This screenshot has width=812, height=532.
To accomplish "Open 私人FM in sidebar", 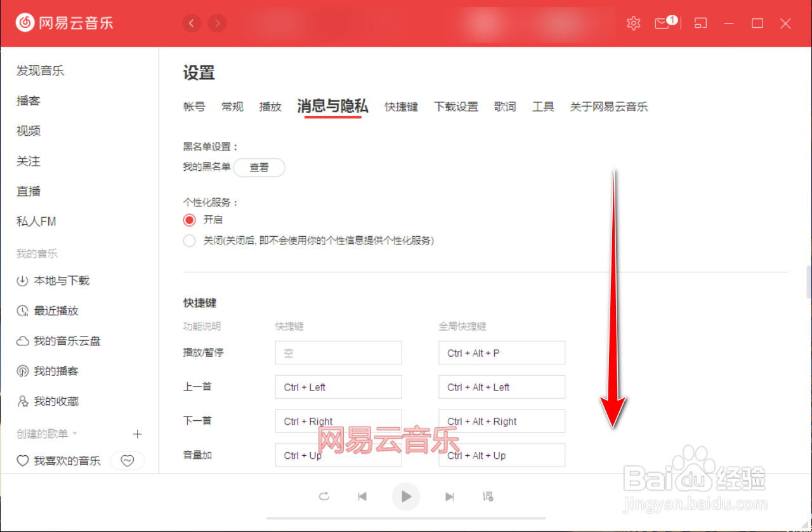I will (37, 222).
